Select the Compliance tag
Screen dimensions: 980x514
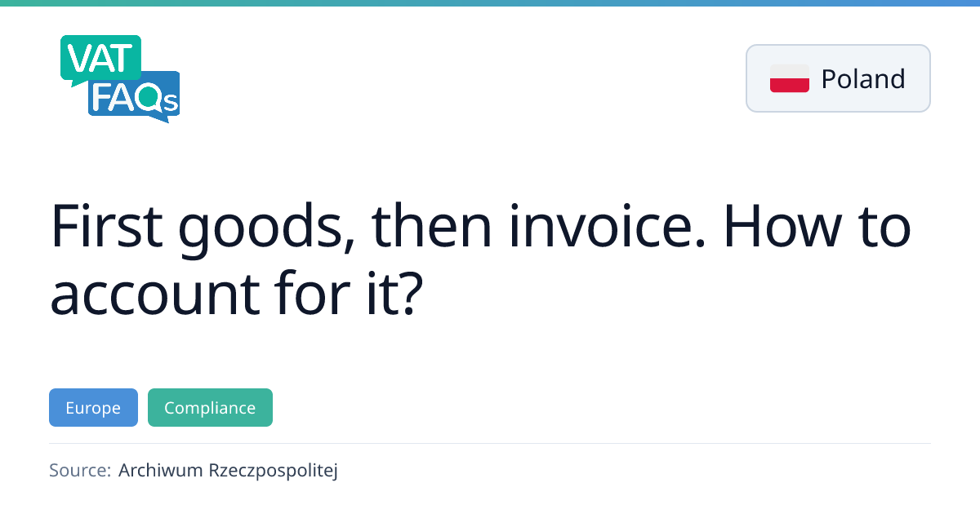tap(210, 408)
